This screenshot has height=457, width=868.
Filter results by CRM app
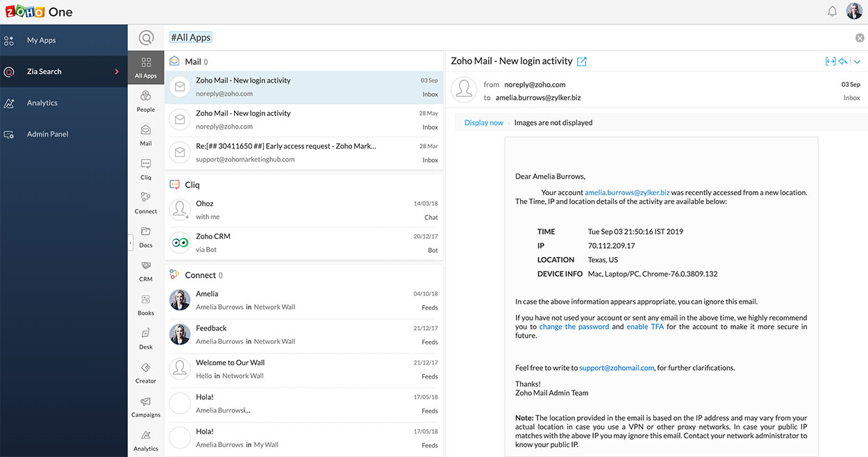coord(146,271)
